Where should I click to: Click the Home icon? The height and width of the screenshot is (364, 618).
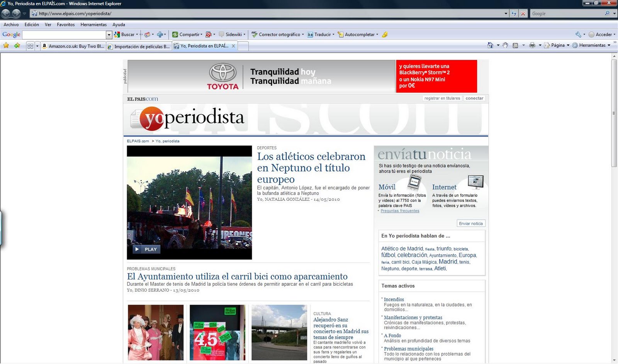(490, 46)
